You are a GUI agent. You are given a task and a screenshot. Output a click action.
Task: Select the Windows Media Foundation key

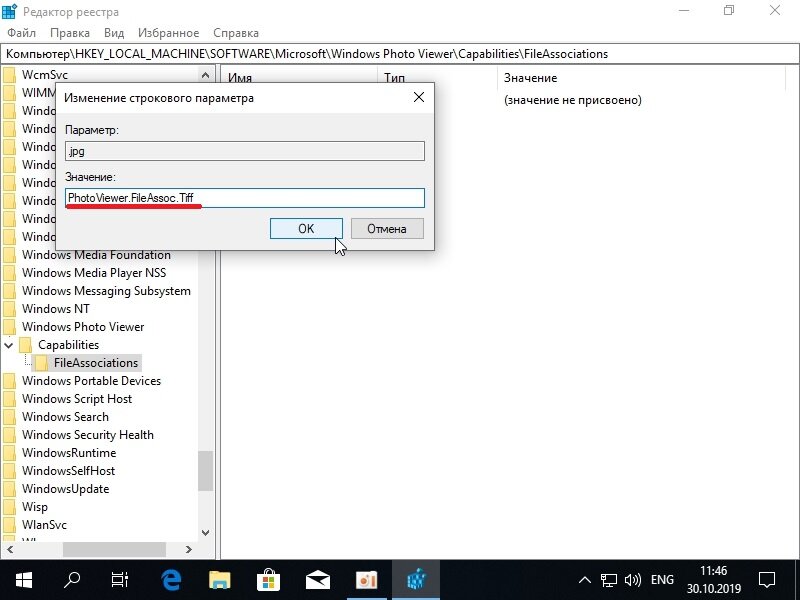click(x=96, y=255)
